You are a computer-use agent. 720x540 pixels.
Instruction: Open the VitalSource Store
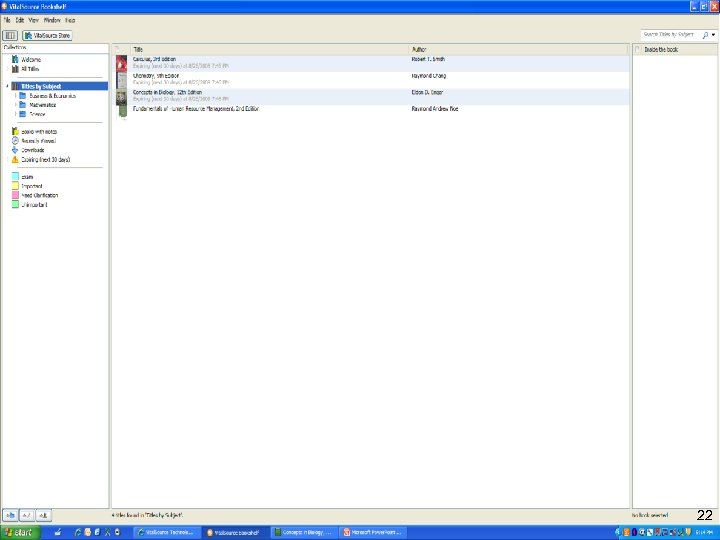[47, 35]
